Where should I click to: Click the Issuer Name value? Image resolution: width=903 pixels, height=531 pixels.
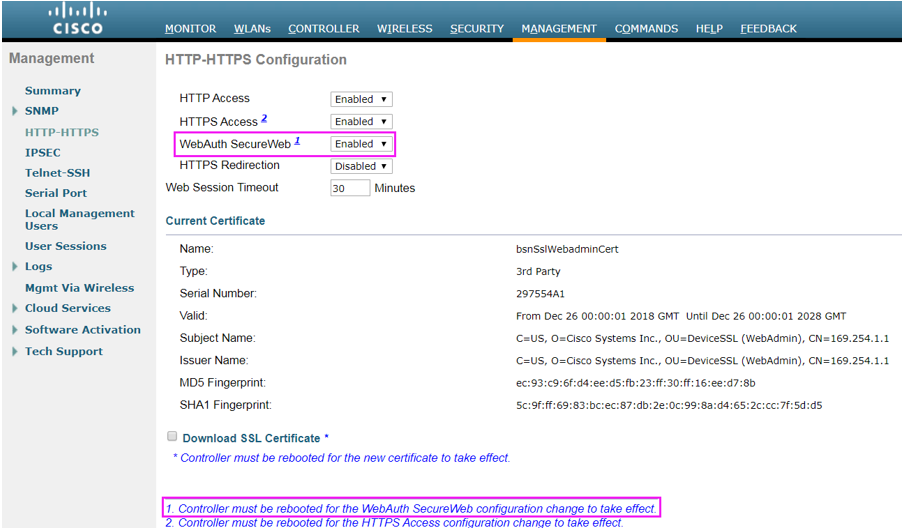703,361
